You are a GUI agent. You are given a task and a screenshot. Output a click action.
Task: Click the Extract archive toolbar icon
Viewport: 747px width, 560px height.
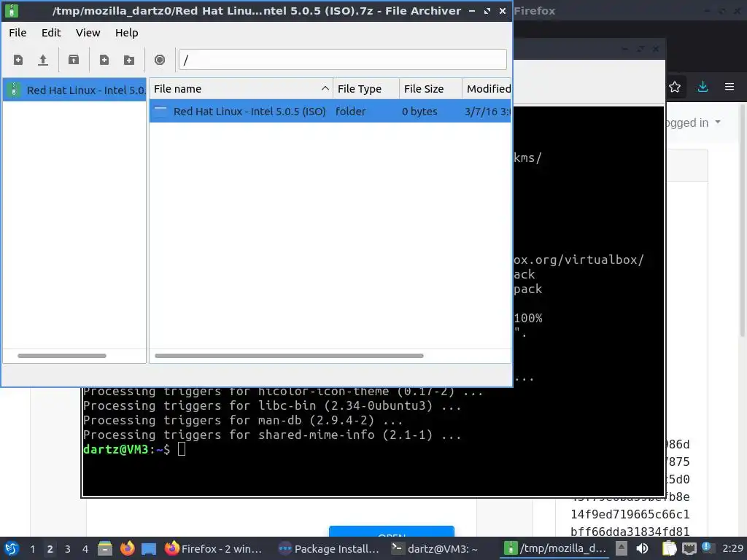[74, 60]
